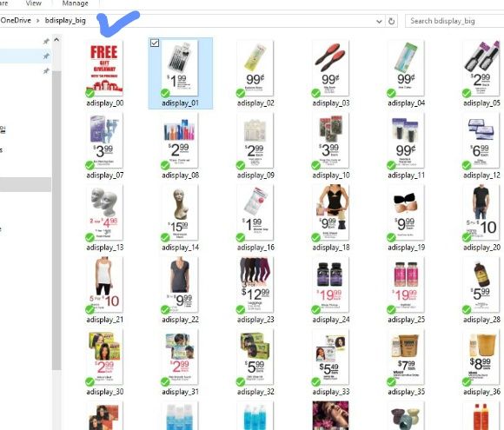Select the adisplay_03 hair brushes thumbnail
Image resolution: width=504 pixels, height=430 pixels.
[x=331, y=68]
